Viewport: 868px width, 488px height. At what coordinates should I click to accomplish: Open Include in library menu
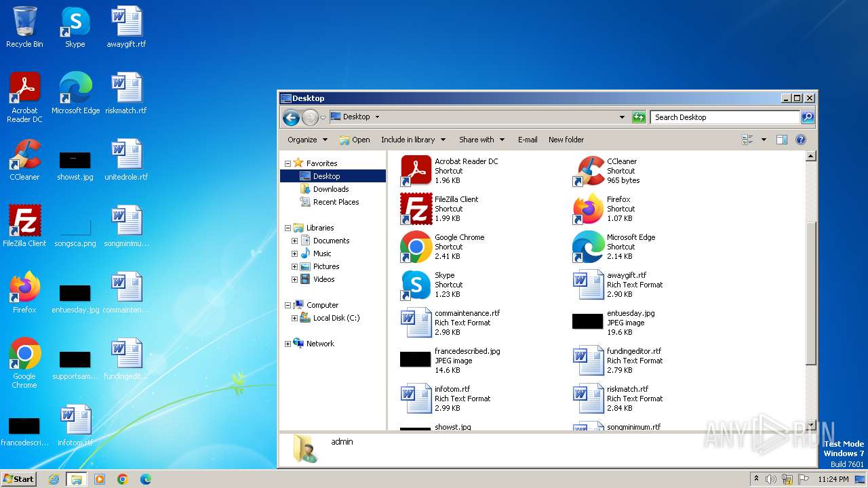(413, 140)
